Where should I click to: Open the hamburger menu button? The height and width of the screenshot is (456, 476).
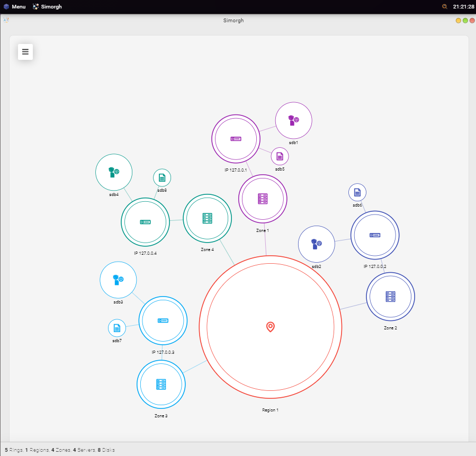[x=25, y=52]
